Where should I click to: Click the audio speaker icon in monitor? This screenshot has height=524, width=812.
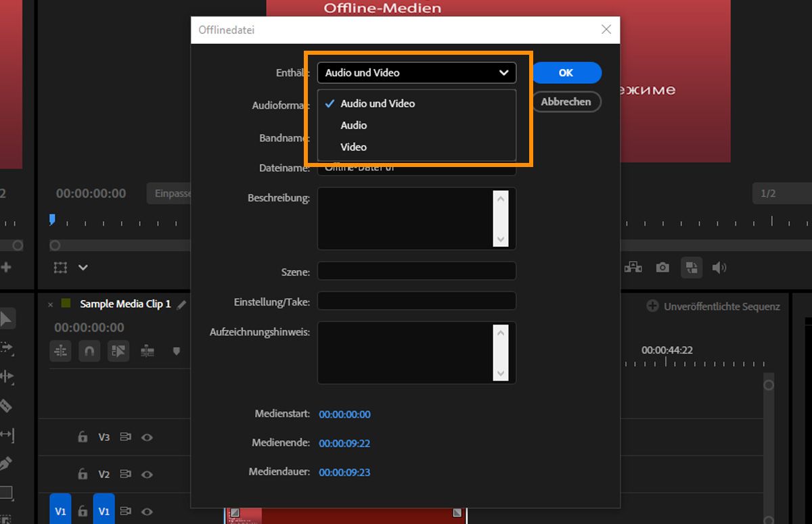pos(719,268)
